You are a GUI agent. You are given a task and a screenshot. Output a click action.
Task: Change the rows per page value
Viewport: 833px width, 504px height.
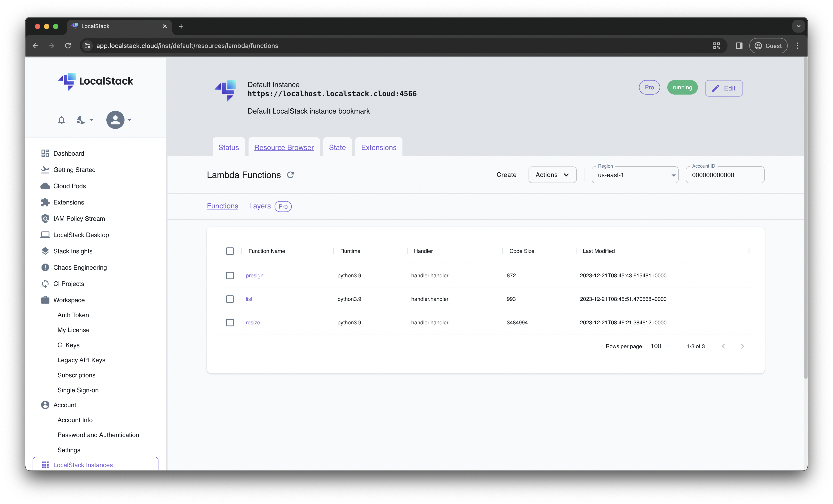657,346
